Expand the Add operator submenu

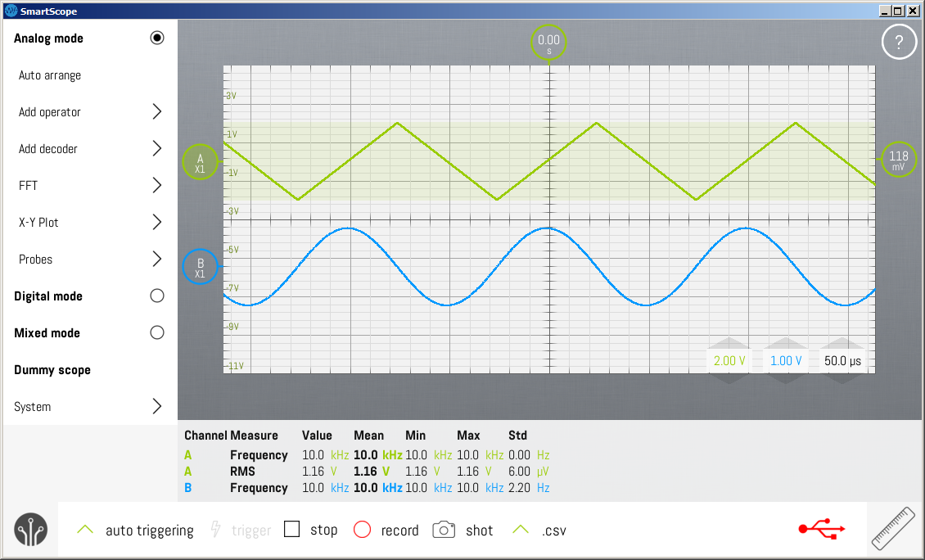(157, 111)
